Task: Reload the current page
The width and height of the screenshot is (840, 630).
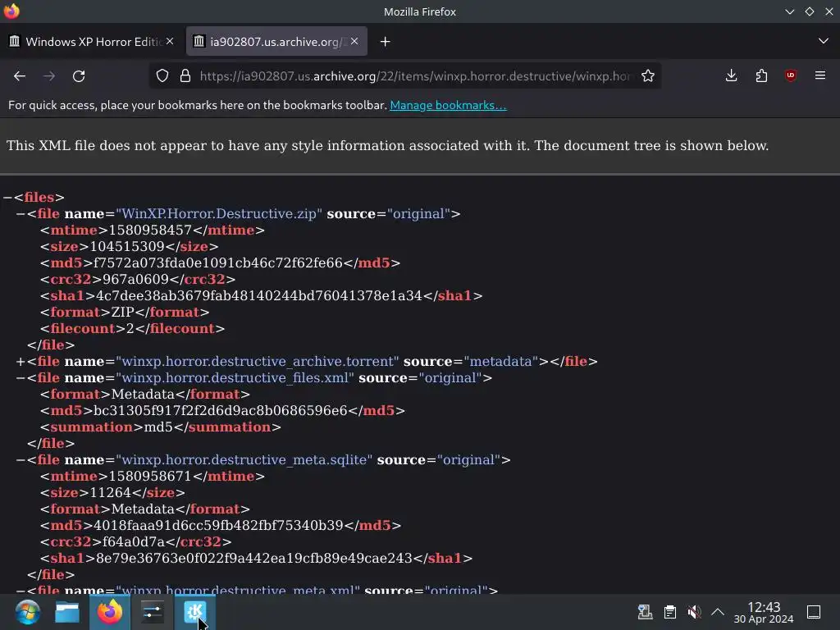Action: (x=79, y=76)
